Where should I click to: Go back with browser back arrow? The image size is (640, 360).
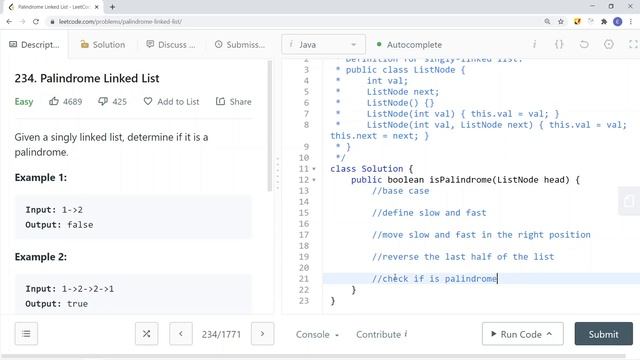9,22
